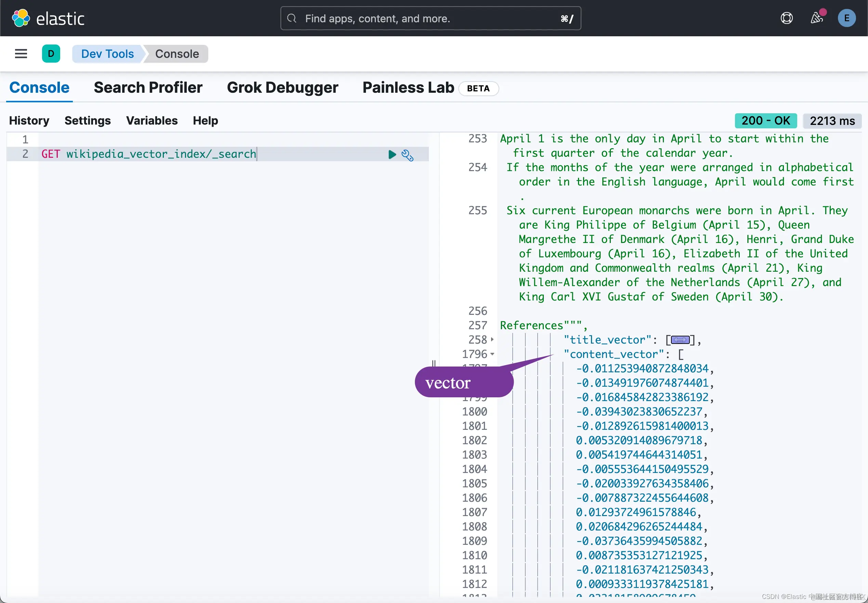Run the request with play button
This screenshot has height=603, width=868.
coord(392,154)
